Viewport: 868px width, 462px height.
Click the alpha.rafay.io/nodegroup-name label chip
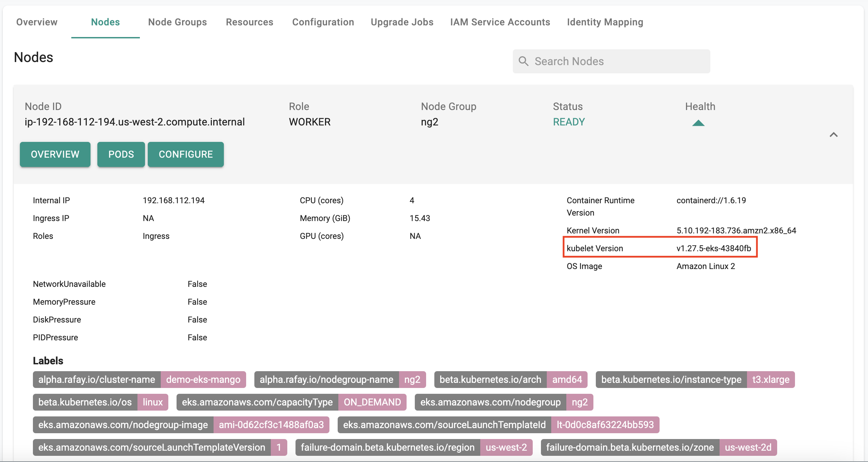coord(326,379)
